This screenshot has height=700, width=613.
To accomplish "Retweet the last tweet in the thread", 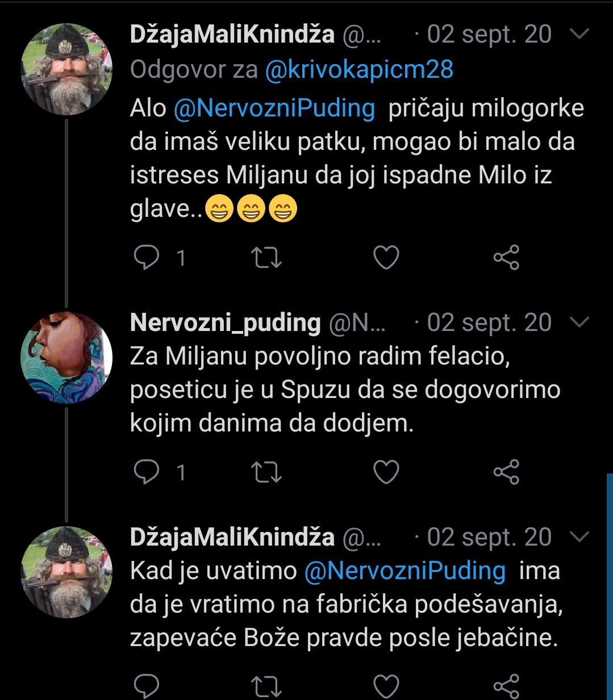I will (x=266, y=686).
